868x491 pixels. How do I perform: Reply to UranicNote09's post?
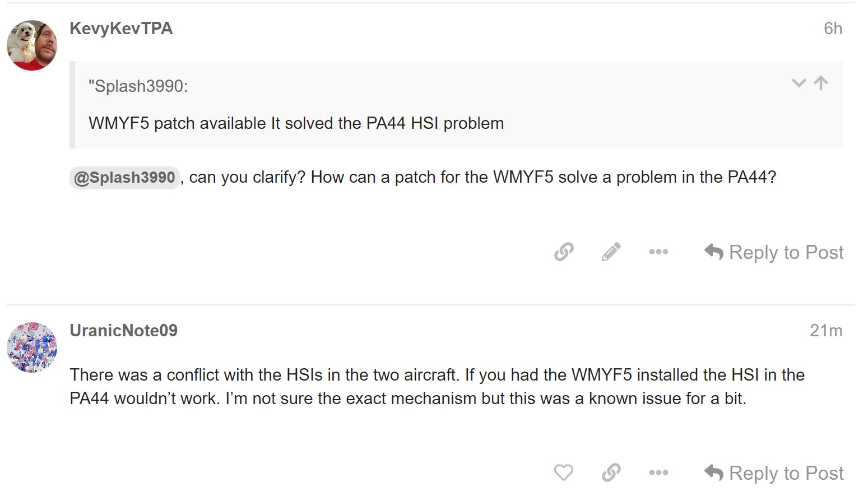(774, 473)
